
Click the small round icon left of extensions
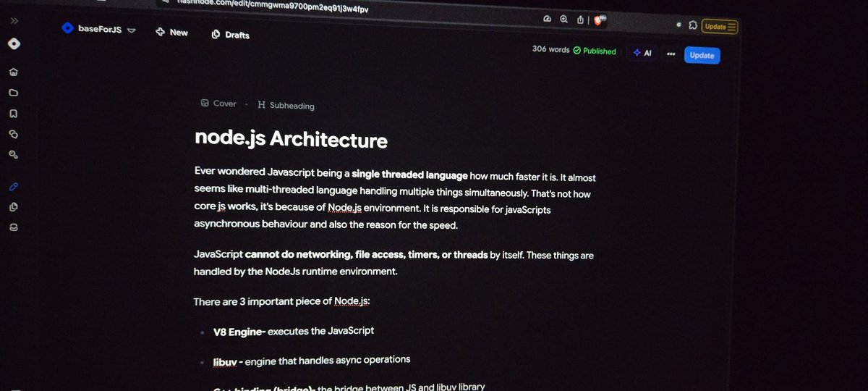(x=678, y=25)
